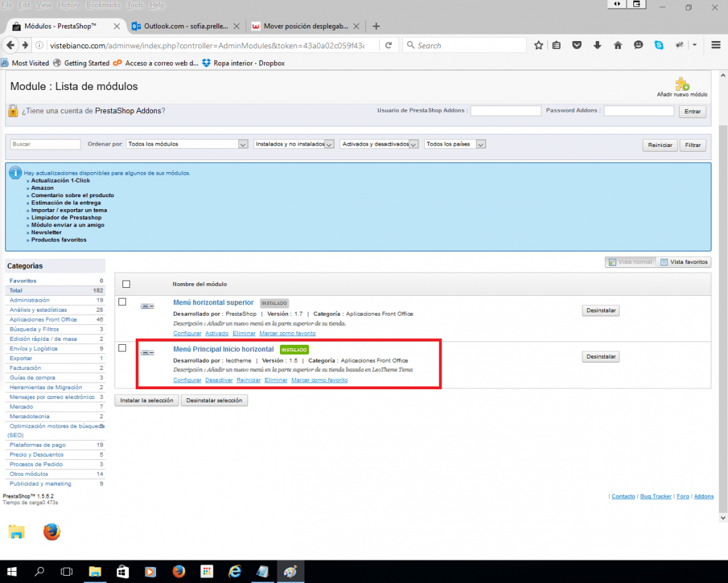Select the Plataformas de pago category

click(37, 445)
